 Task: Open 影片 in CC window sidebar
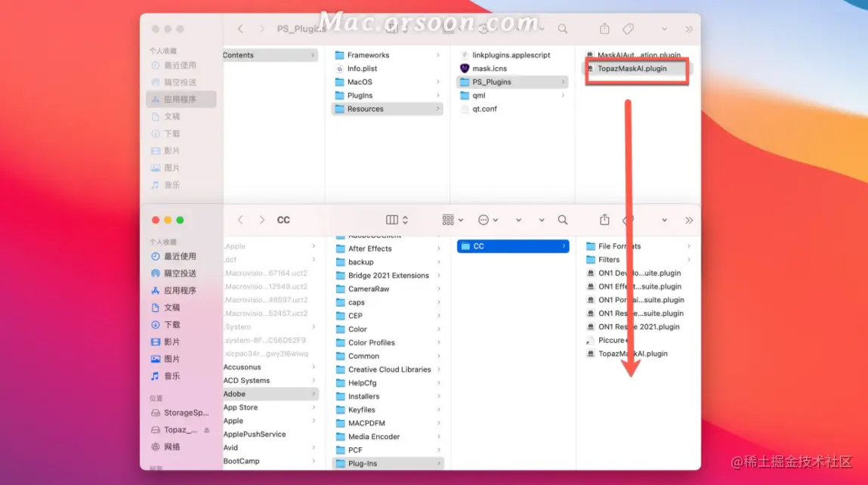tap(165, 341)
